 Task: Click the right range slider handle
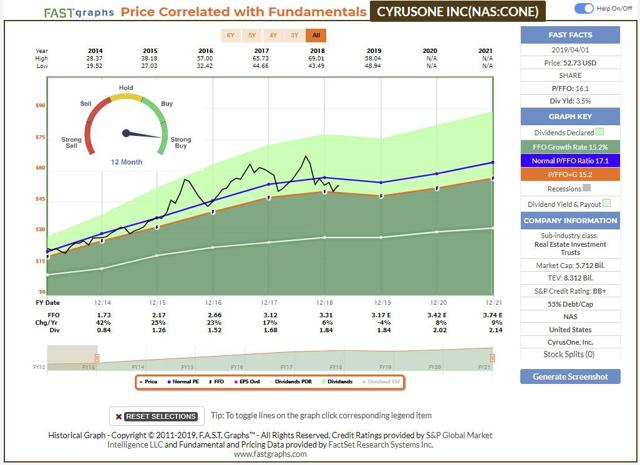(x=493, y=358)
